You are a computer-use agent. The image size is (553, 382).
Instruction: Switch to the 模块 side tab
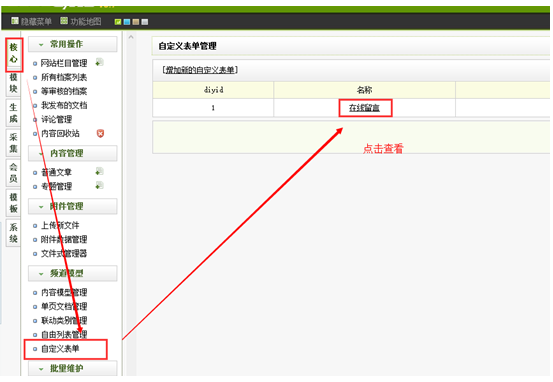coord(13,83)
